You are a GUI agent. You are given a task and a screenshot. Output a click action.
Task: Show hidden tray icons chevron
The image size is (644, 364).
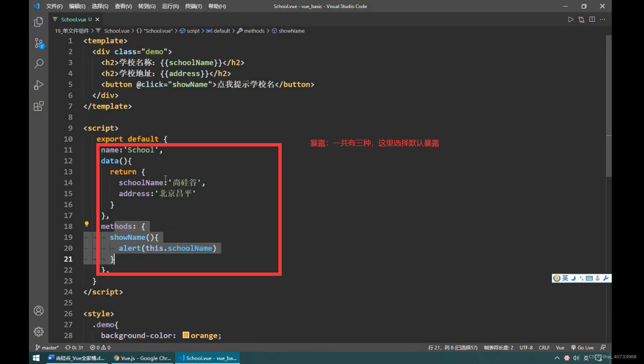point(557,358)
